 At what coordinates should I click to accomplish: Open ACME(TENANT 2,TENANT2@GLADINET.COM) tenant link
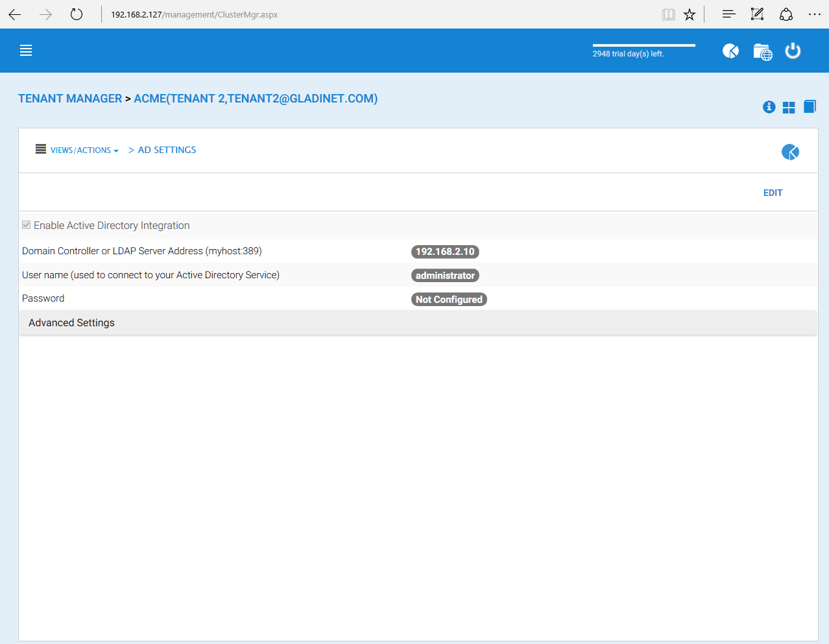(256, 98)
